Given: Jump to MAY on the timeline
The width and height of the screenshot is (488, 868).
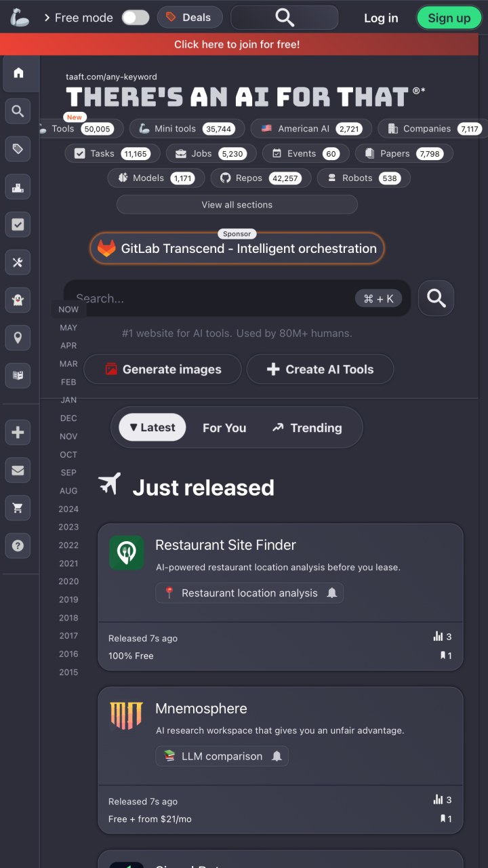Looking at the screenshot, I should pos(68,328).
